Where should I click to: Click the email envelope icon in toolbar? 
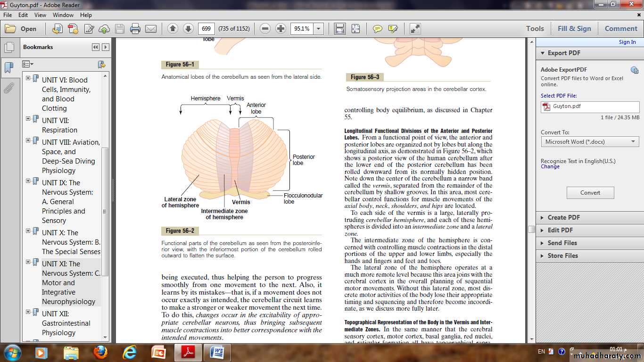pyautogui.click(x=151, y=29)
